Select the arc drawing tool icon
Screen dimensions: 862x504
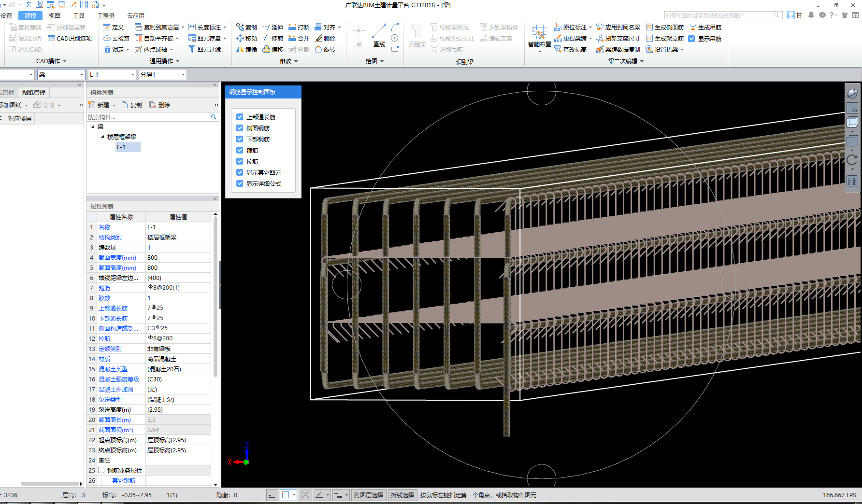click(x=395, y=27)
